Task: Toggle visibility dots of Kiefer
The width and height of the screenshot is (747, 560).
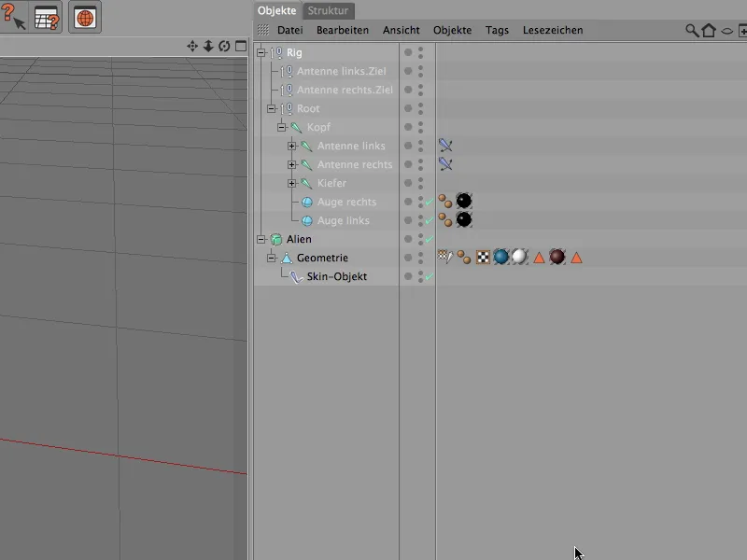Action: (421, 183)
